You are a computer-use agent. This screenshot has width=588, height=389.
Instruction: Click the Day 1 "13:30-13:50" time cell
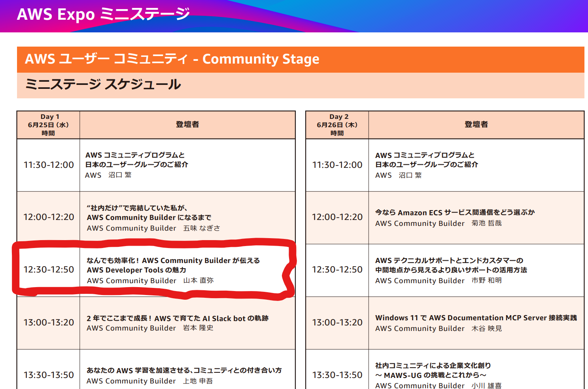pyautogui.click(x=49, y=375)
